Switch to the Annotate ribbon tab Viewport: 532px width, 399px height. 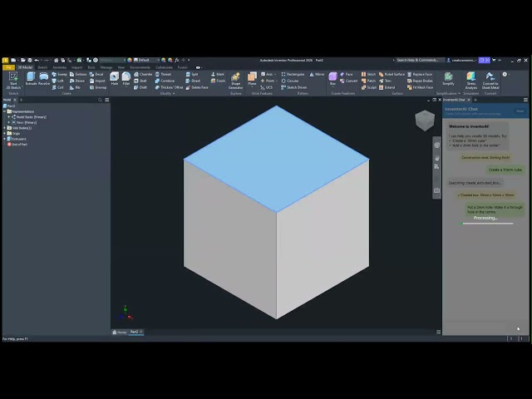[x=59, y=67]
